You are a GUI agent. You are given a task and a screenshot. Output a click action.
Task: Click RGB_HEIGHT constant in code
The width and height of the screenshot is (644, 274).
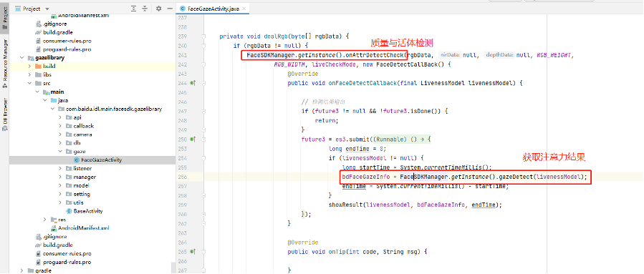click(x=553, y=55)
